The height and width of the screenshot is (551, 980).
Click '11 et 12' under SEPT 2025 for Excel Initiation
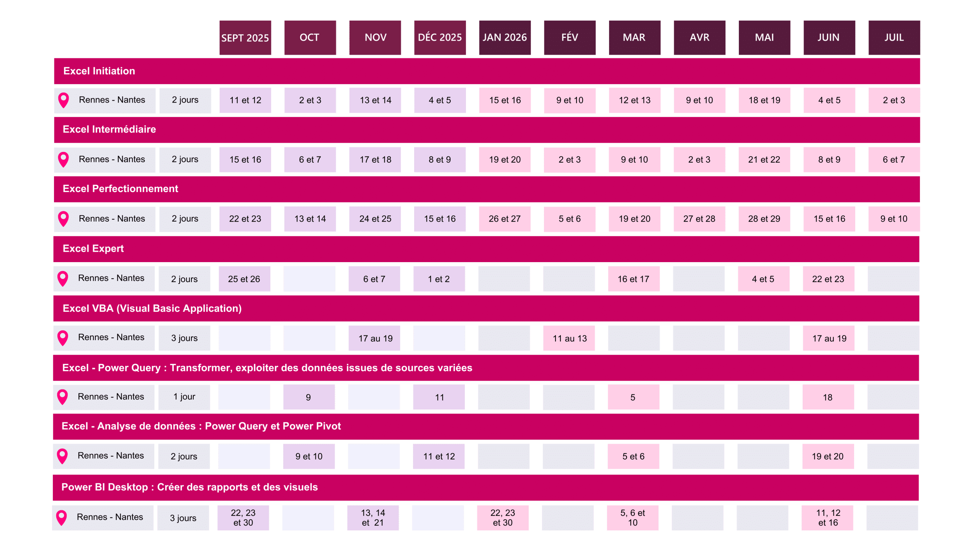coord(245,100)
